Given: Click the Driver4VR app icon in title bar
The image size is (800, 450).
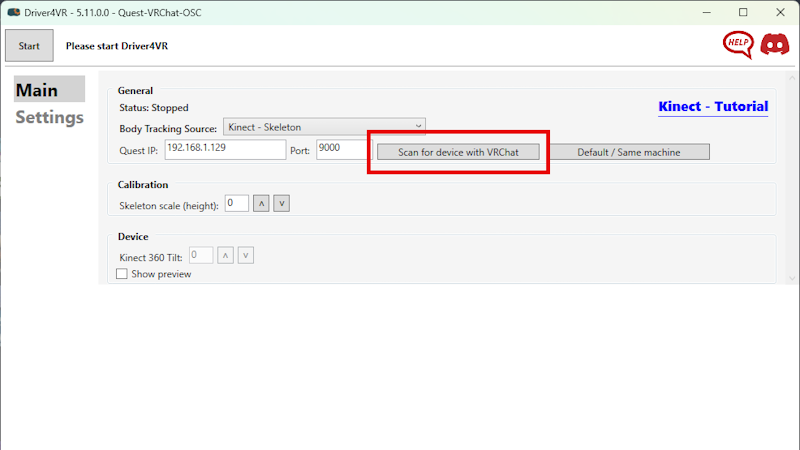Looking at the screenshot, I should [14, 12].
